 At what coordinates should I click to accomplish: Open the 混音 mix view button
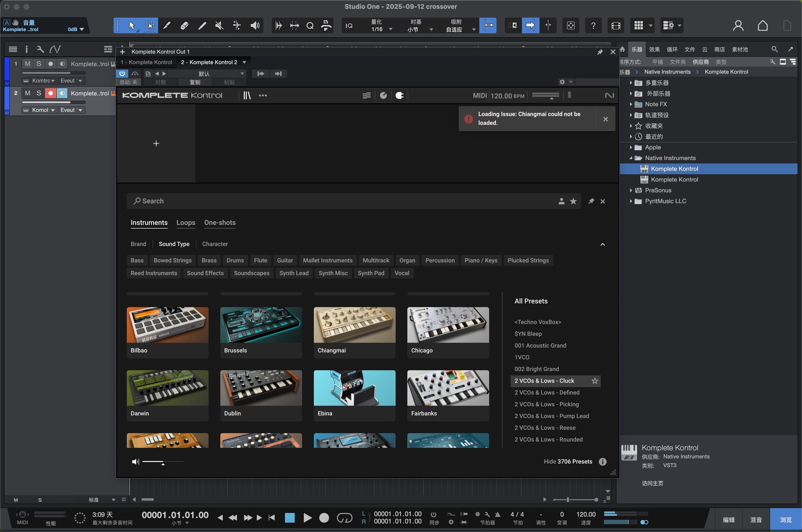(756, 520)
